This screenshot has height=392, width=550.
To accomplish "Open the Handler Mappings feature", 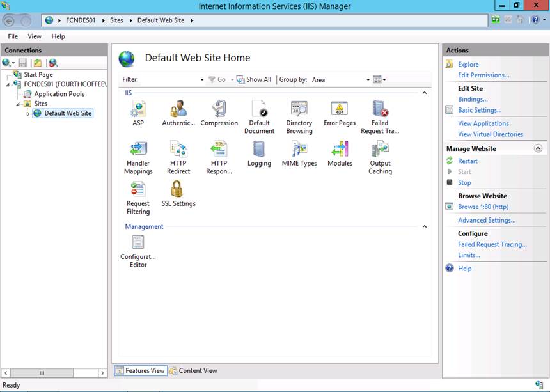I will click(138, 150).
